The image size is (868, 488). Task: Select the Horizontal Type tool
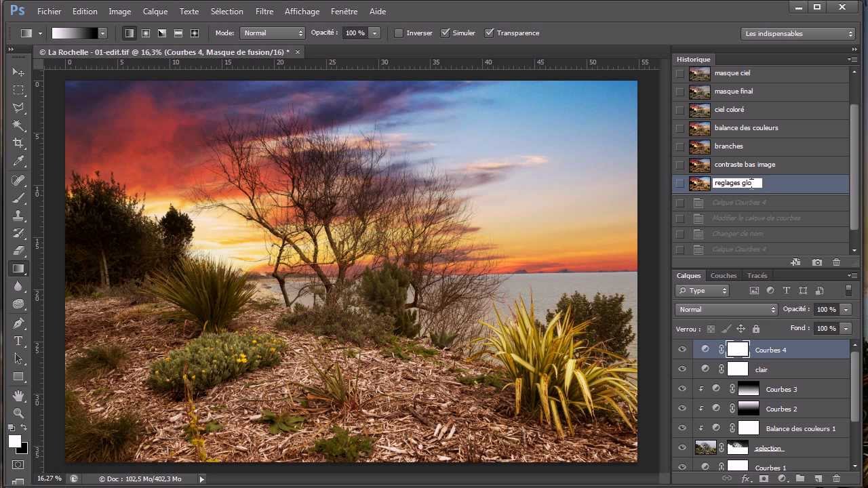pyautogui.click(x=18, y=341)
